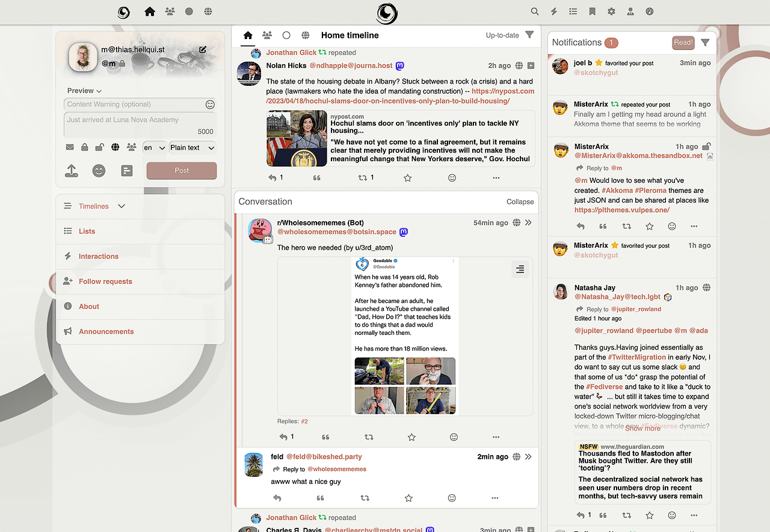Open @feld@bikeshed.party profile link
The width and height of the screenshot is (770, 532).
click(x=324, y=457)
